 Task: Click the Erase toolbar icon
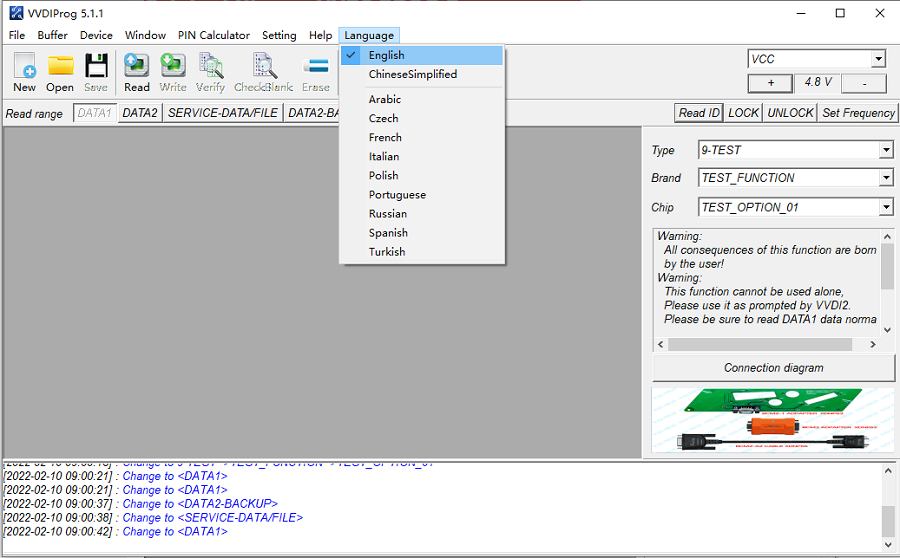click(x=316, y=73)
